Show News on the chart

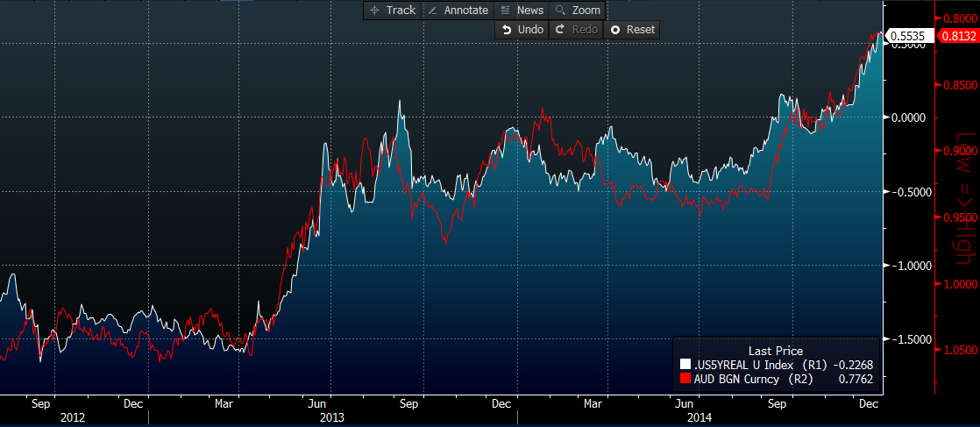tap(522, 10)
